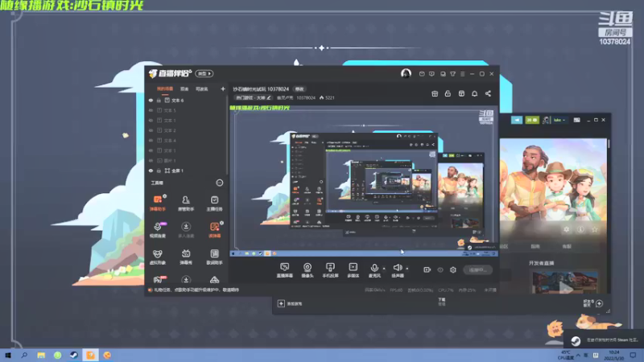Image resolution: width=644 pixels, height=362 pixels.
Task: Click the game settings gear in Steam window
Action: (x=567, y=229)
